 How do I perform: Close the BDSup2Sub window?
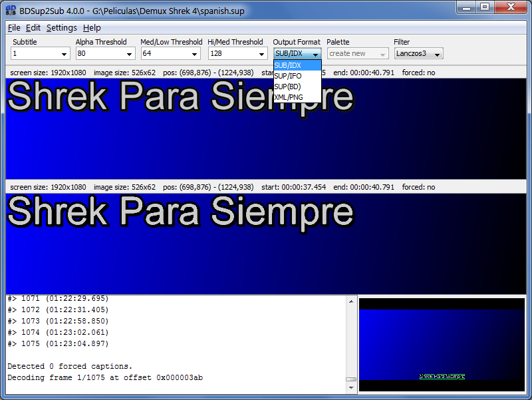(510, 7)
